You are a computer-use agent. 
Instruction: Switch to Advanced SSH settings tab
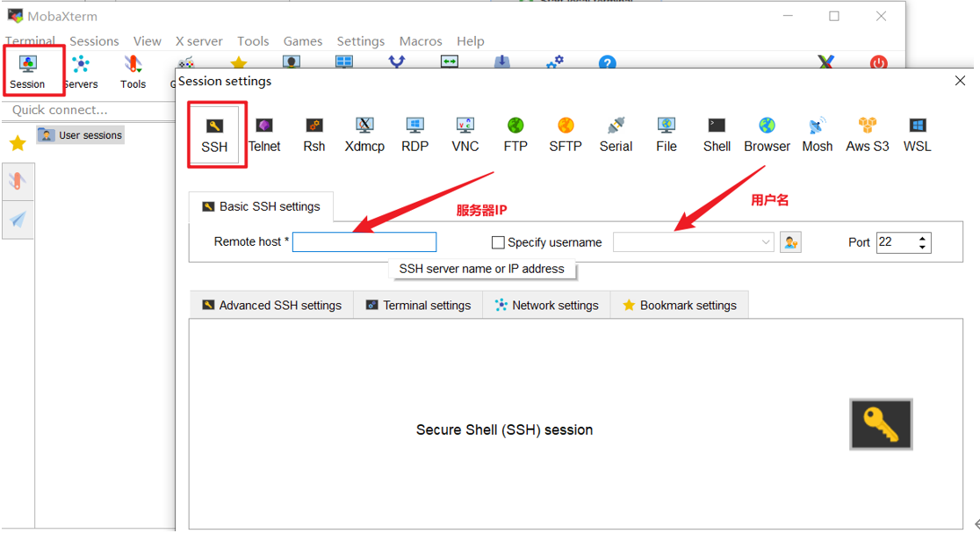coord(272,306)
